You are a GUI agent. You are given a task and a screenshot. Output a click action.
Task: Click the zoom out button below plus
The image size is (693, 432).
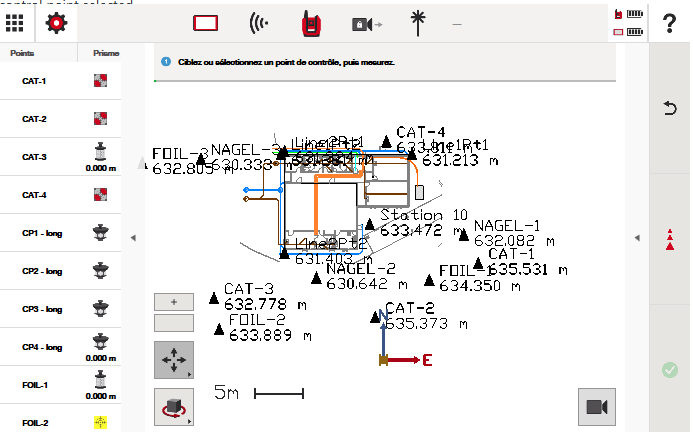click(174, 323)
